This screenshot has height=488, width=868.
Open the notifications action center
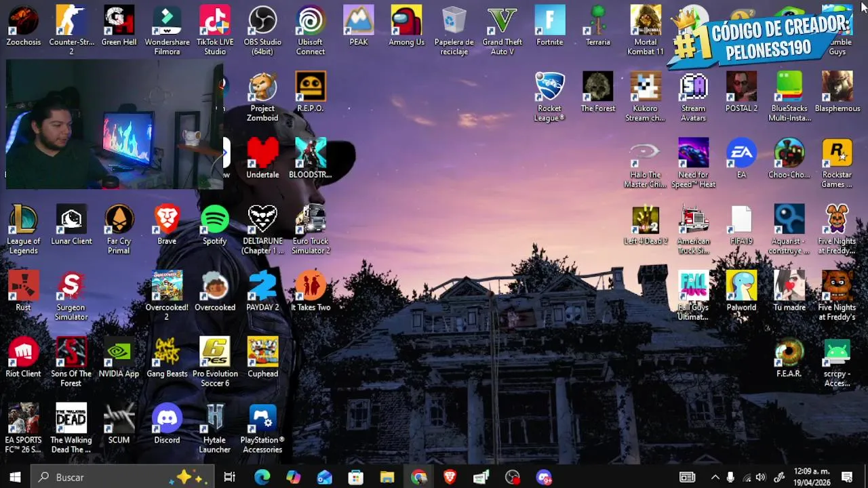pyautogui.click(x=847, y=477)
